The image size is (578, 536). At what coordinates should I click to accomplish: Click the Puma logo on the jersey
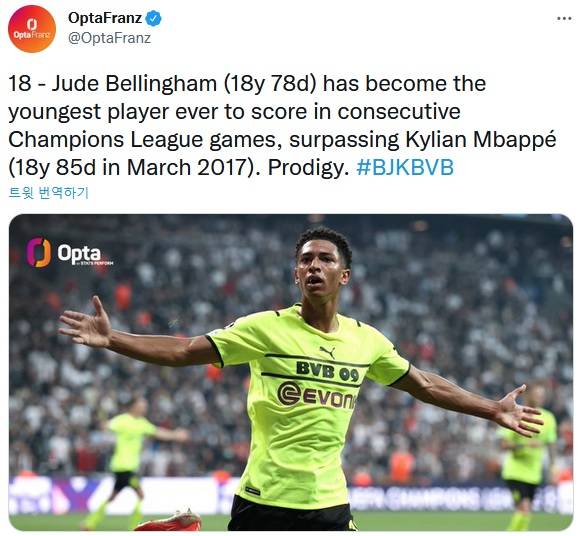(327, 351)
